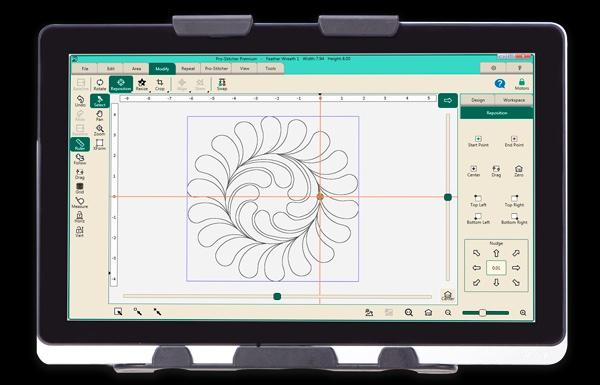Click the Swap icon in the ribbon
Viewport: 600px width, 385px height.
(222, 84)
